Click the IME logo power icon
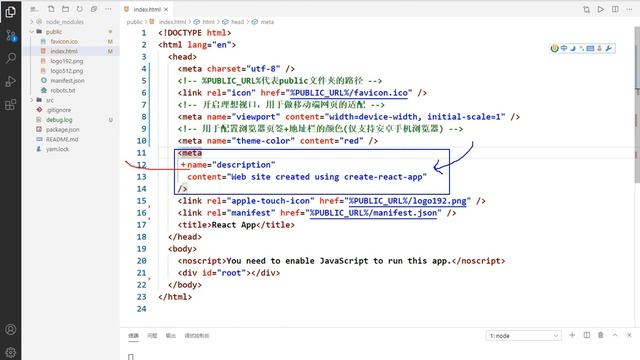This screenshot has height=360, width=640. [554, 48]
